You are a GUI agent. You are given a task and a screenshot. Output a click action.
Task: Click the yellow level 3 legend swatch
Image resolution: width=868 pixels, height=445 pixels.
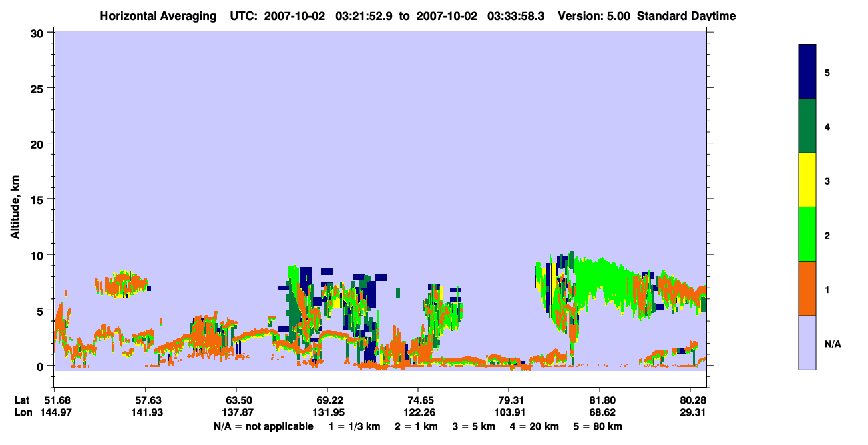(x=807, y=180)
